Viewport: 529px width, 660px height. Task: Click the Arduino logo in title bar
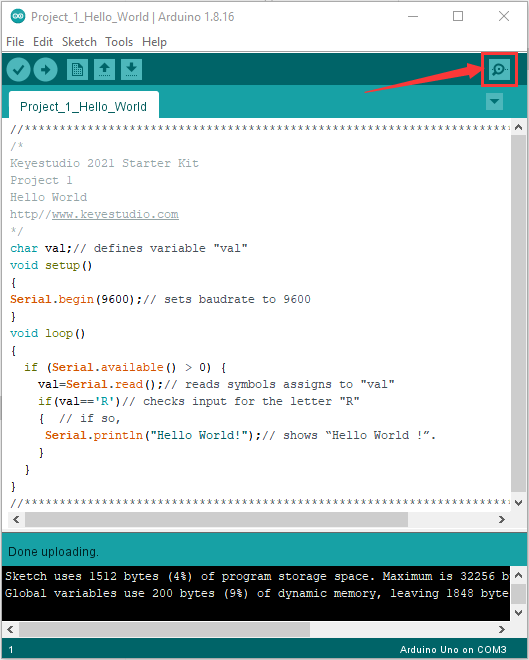(18, 16)
